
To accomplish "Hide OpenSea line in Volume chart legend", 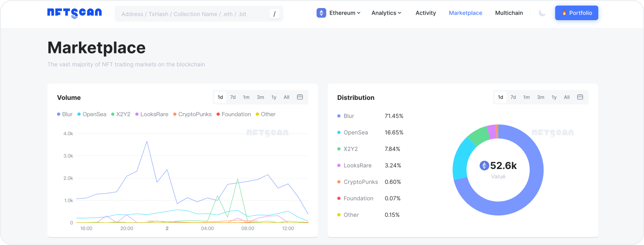I will 91,114.
